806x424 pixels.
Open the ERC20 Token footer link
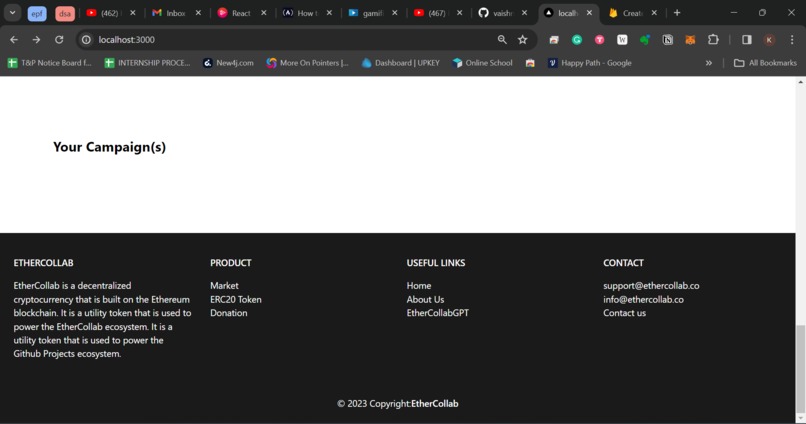235,299
